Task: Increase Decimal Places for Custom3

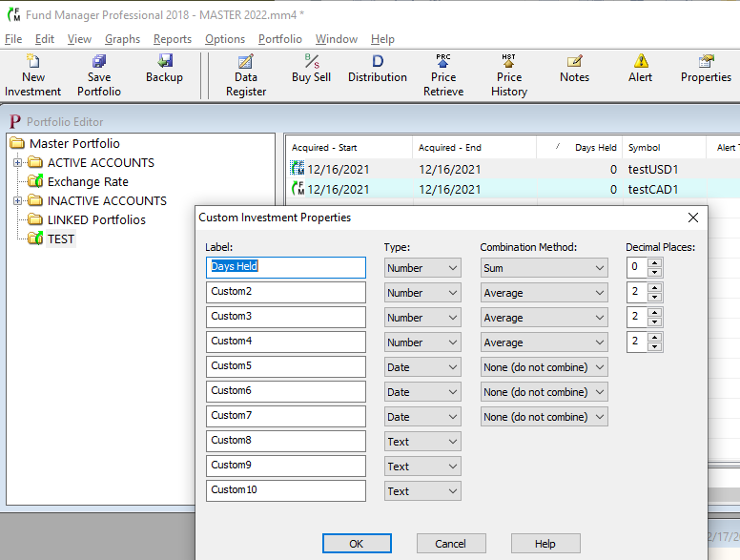Action: [x=654, y=313]
